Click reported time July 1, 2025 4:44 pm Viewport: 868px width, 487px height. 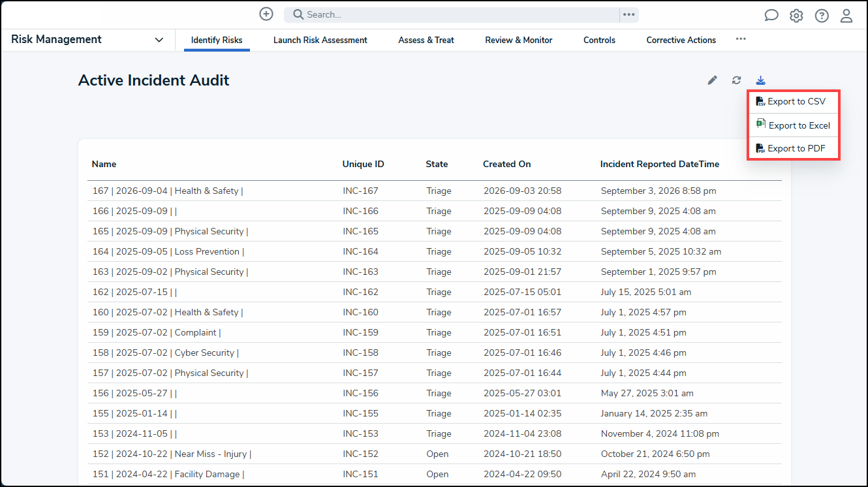(643, 373)
